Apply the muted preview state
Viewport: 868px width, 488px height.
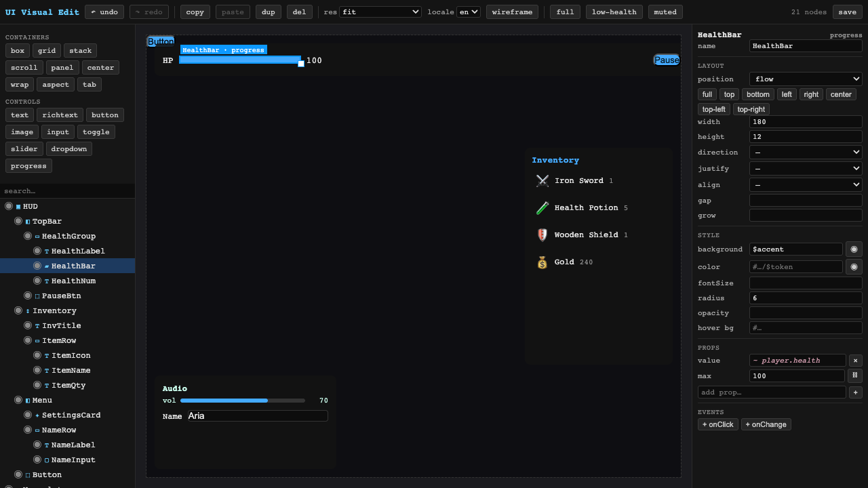(666, 12)
